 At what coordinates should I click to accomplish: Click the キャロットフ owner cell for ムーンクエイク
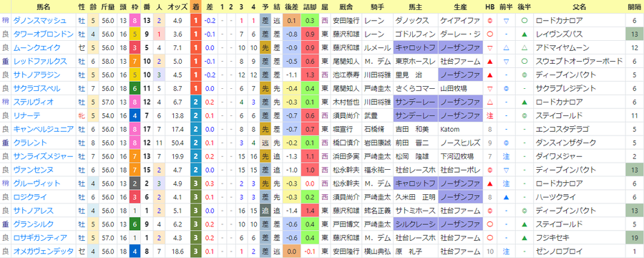(416, 47)
